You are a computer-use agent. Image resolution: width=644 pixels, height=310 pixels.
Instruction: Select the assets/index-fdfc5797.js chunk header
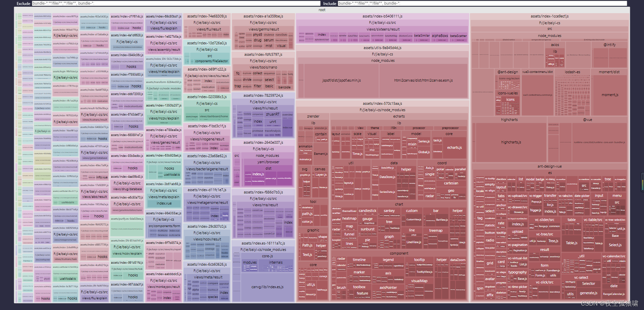pos(263,54)
